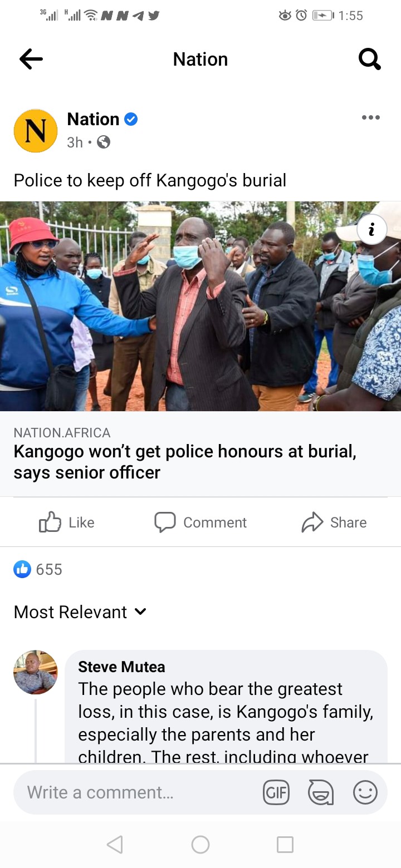The width and height of the screenshot is (401, 868).
Task: Open the GIF picker icon
Action: tap(276, 792)
